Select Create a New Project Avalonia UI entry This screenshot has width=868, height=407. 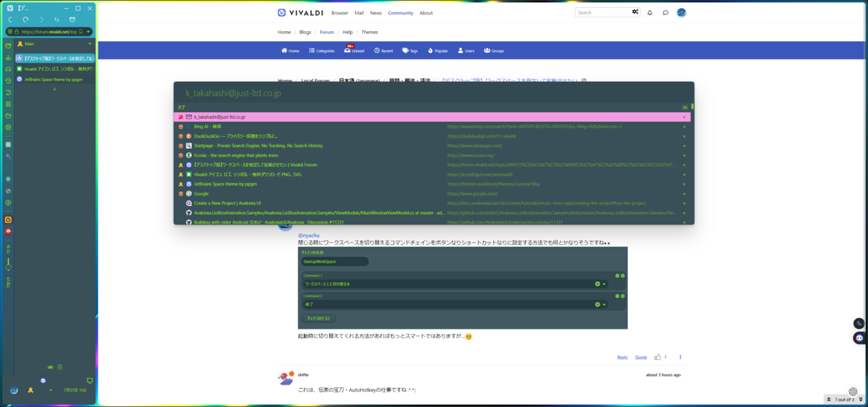[x=433, y=204]
